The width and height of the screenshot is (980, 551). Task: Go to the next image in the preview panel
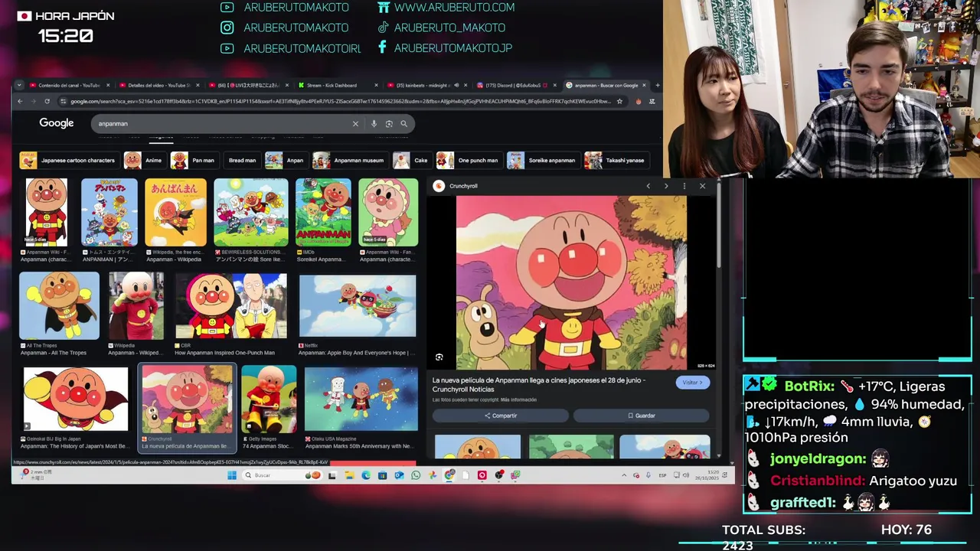click(666, 186)
